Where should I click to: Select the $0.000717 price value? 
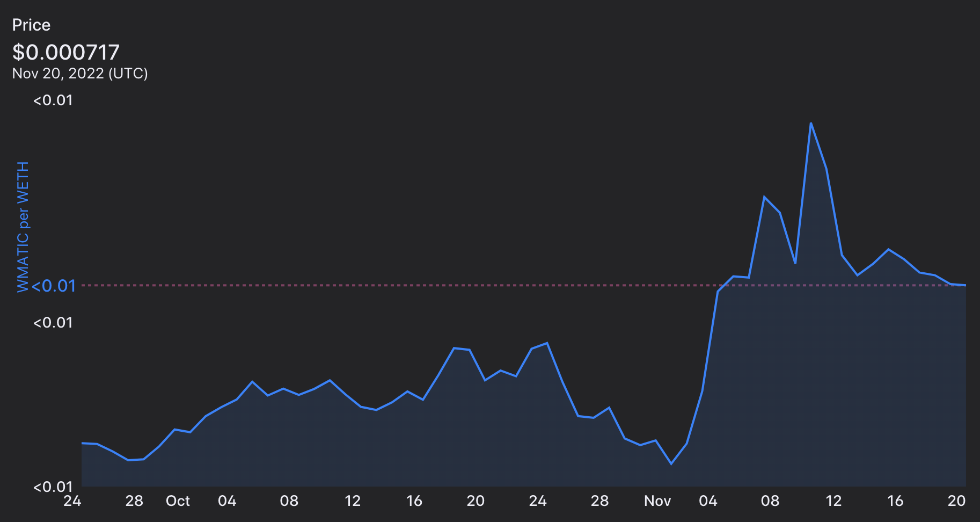click(x=65, y=52)
